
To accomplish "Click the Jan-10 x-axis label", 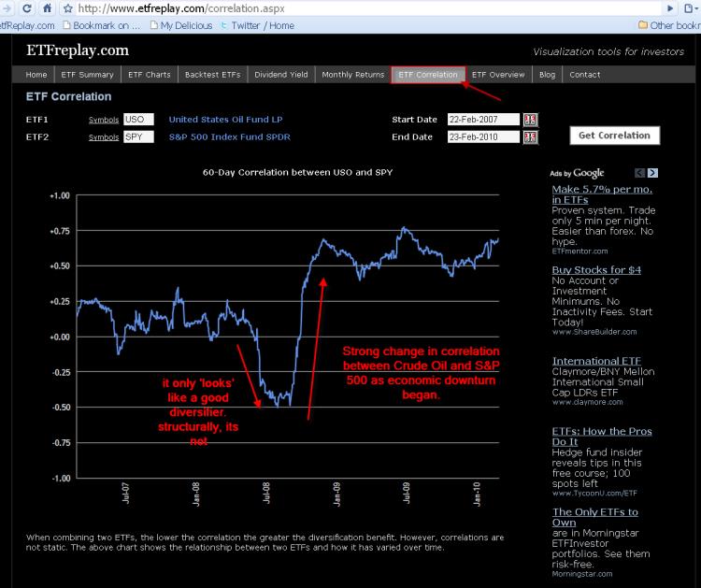I will coord(477,495).
